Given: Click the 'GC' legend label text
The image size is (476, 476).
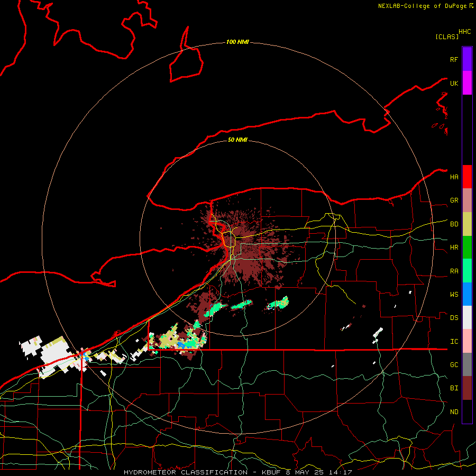Looking at the screenshot, I should pos(454,365).
